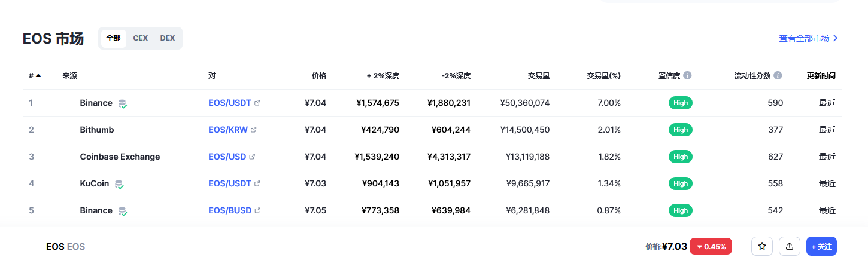Open the EOS/USDT pair link for KuCoin
The width and height of the screenshot is (868, 257).
tap(230, 183)
